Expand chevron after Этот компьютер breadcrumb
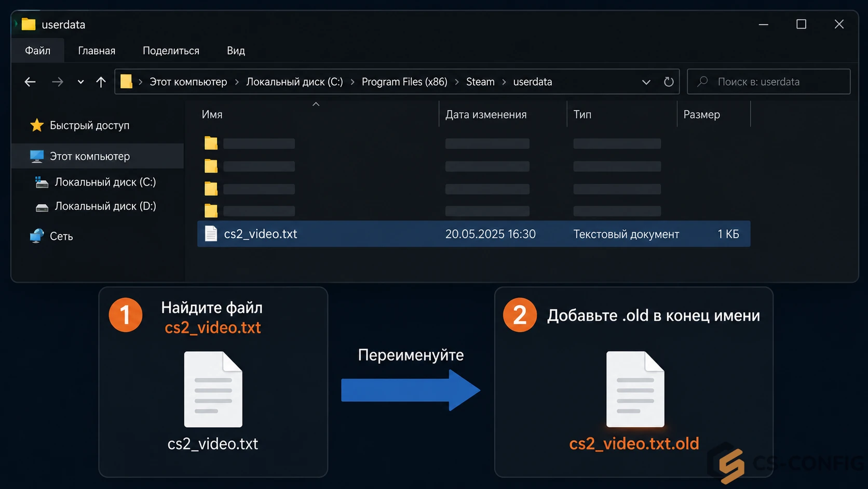The width and height of the screenshot is (868, 489). click(x=237, y=82)
